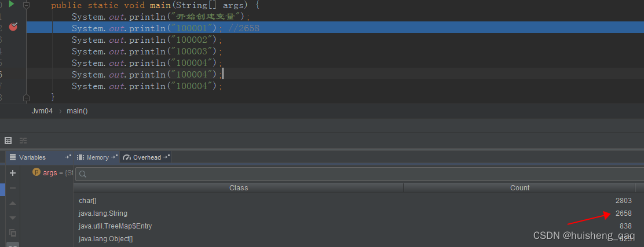644x247 pixels.
Task: Add a new watch with plus icon
Action: pos(13,173)
